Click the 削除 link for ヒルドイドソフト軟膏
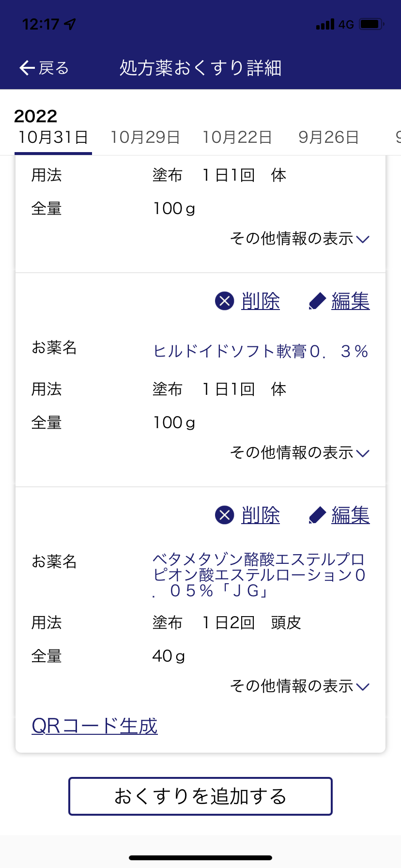Viewport: 401px width, 868px height. (x=261, y=301)
